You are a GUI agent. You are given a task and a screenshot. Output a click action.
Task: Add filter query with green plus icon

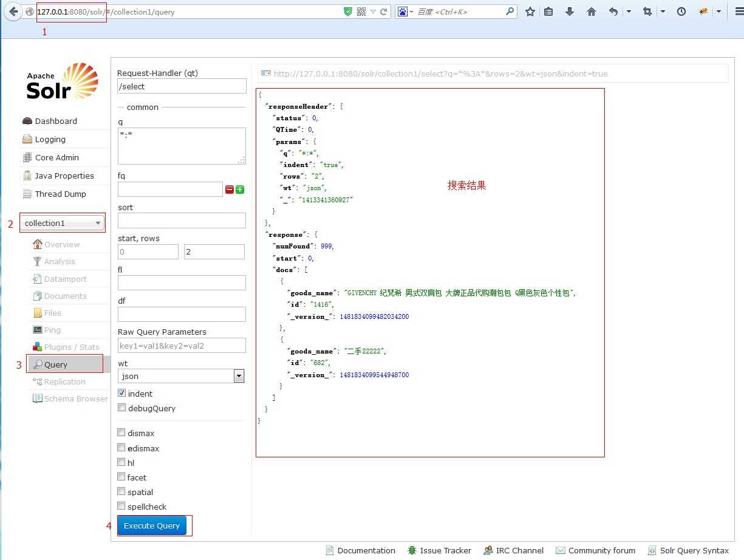240,190
